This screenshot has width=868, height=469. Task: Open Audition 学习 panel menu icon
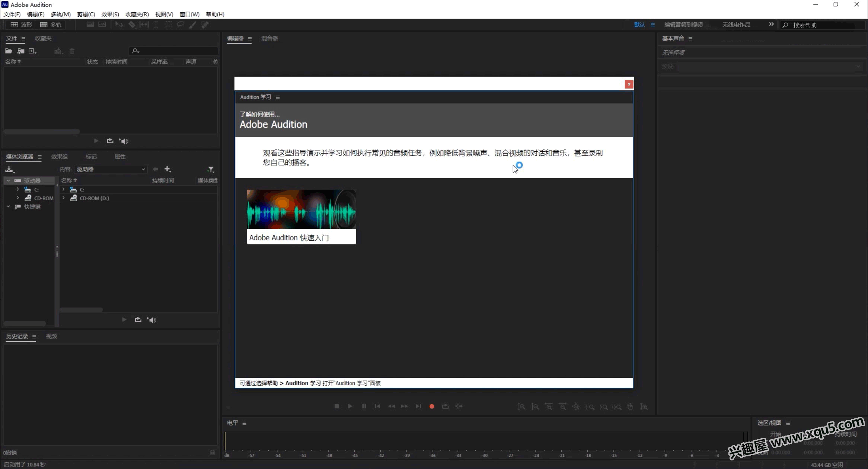click(x=278, y=97)
